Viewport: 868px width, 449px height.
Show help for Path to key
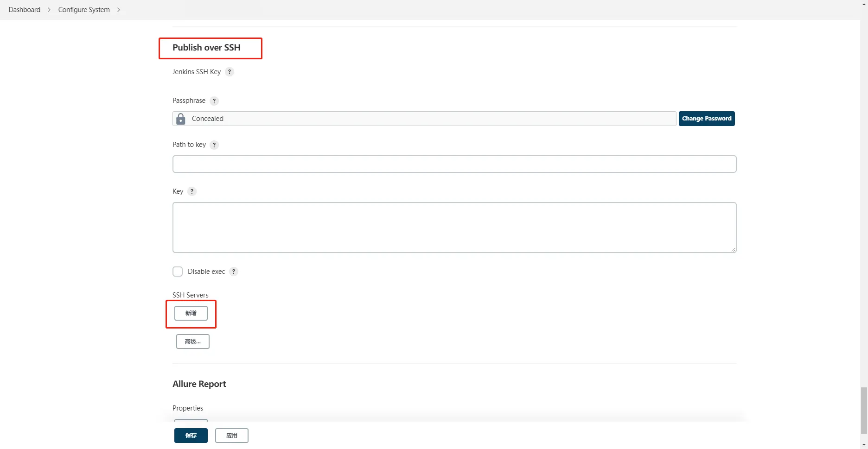(214, 145)
